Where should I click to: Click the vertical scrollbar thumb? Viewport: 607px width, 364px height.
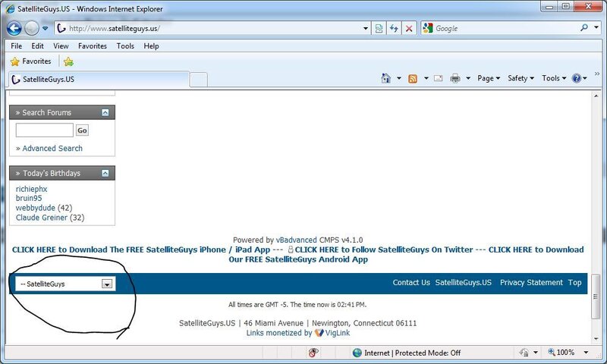pyautogui.click(x=596, y=297)
